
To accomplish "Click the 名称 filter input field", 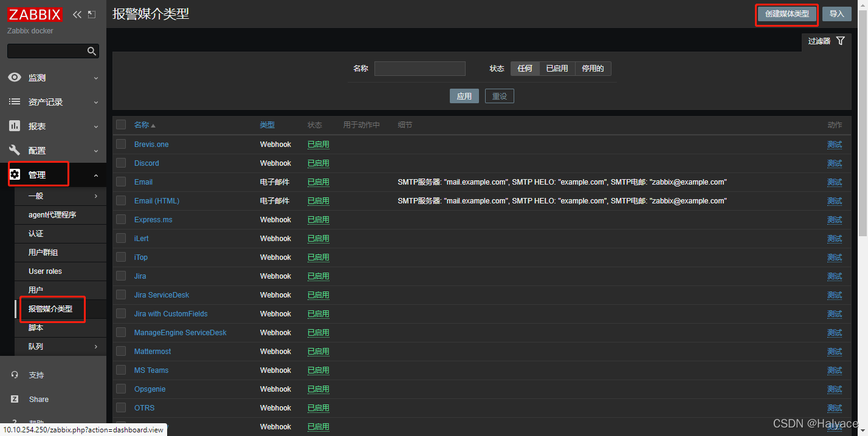I will 419,69.
